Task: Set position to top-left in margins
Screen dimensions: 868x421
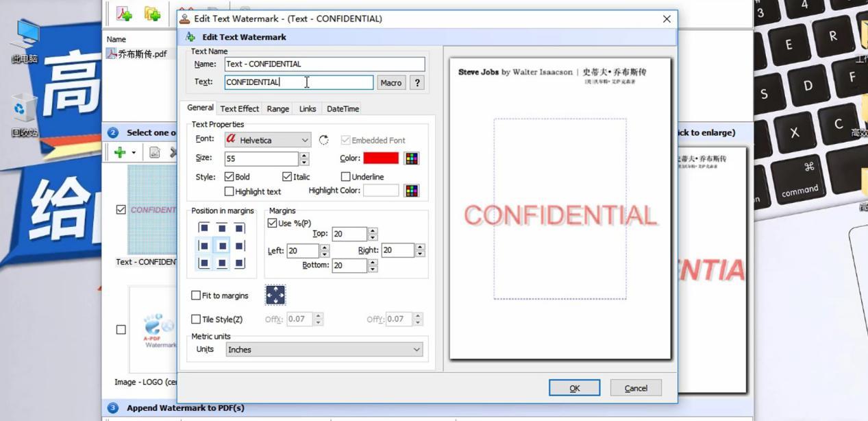Action: pyautogui.click(x=203, y=228)
